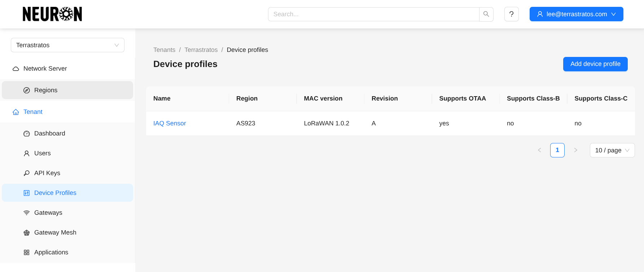
Task: Click the mesh icon beside Gateway Mesh
Action: [x=27, y=233]
